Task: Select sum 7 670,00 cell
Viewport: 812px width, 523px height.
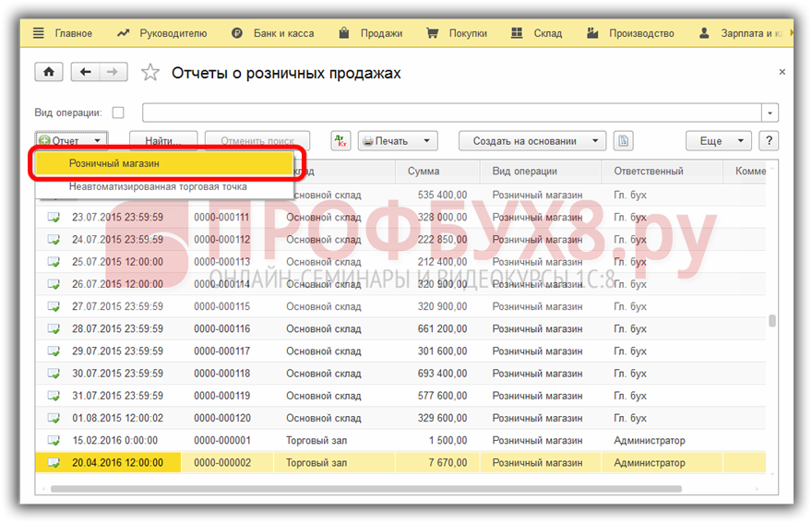Action: [x=437, y=462]
